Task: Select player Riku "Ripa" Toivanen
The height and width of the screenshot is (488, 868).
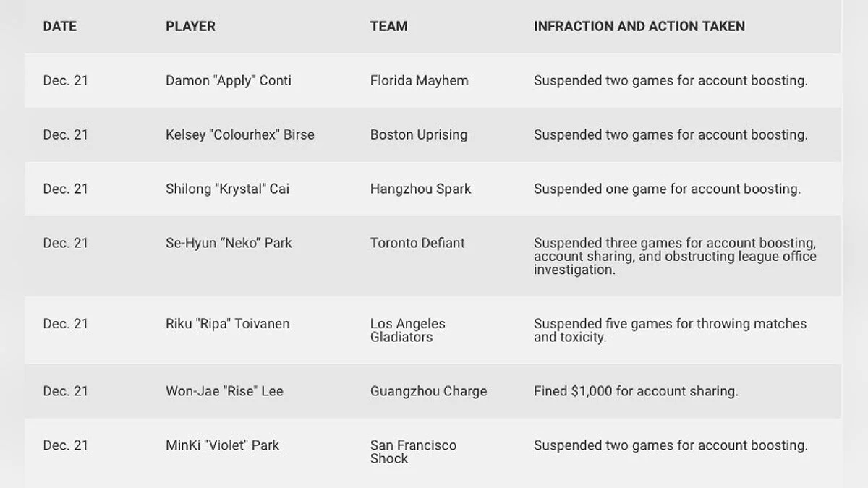Action: tap(227, 325)
